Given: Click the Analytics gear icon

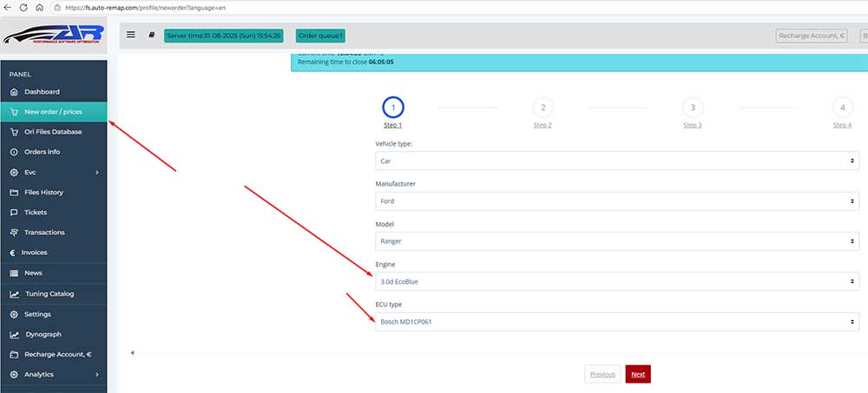Looking at the screenshot, I should tap(15, 375).
